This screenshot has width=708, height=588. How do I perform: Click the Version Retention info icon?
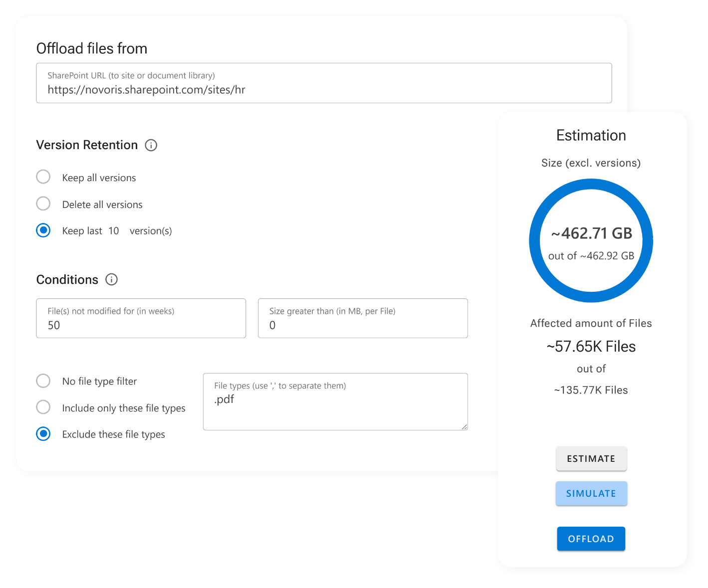(151, 145)
